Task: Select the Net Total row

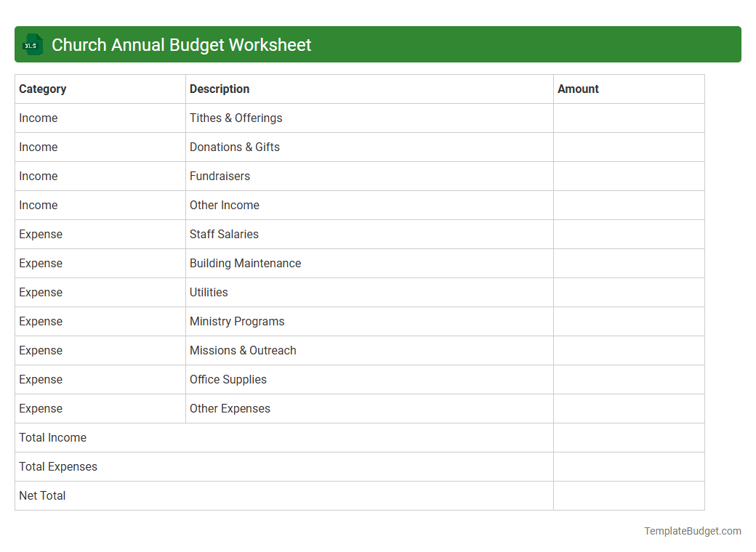Action: (41, 495)
